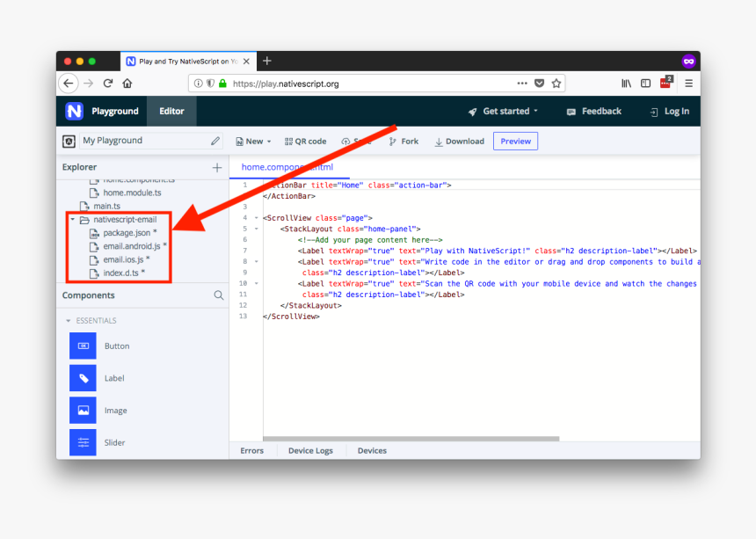The height and width of the screenshot is (539, 756).
Task: Switch to the Editor tab
Action: click(171, 112)
